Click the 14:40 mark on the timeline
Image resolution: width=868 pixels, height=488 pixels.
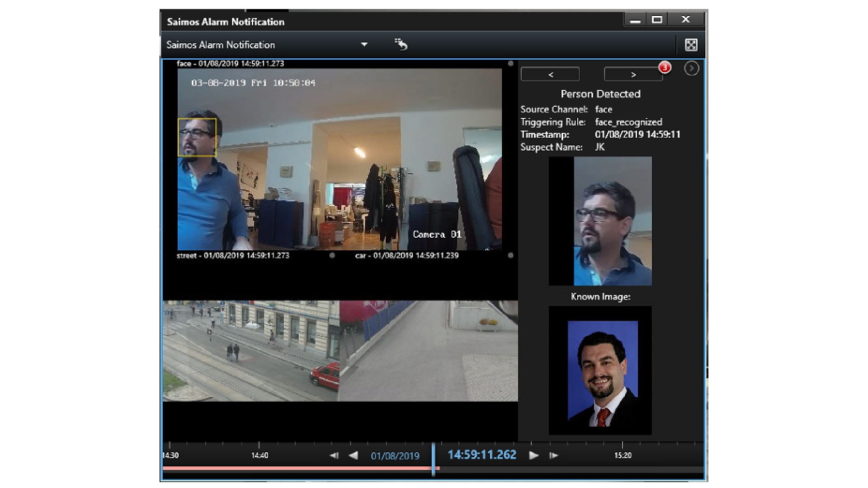(x=259, y=455)
